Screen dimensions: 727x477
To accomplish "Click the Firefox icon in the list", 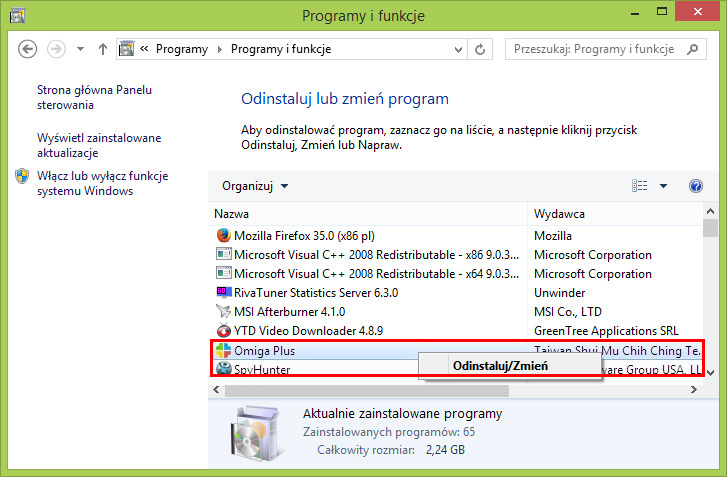I will [223, 235].
